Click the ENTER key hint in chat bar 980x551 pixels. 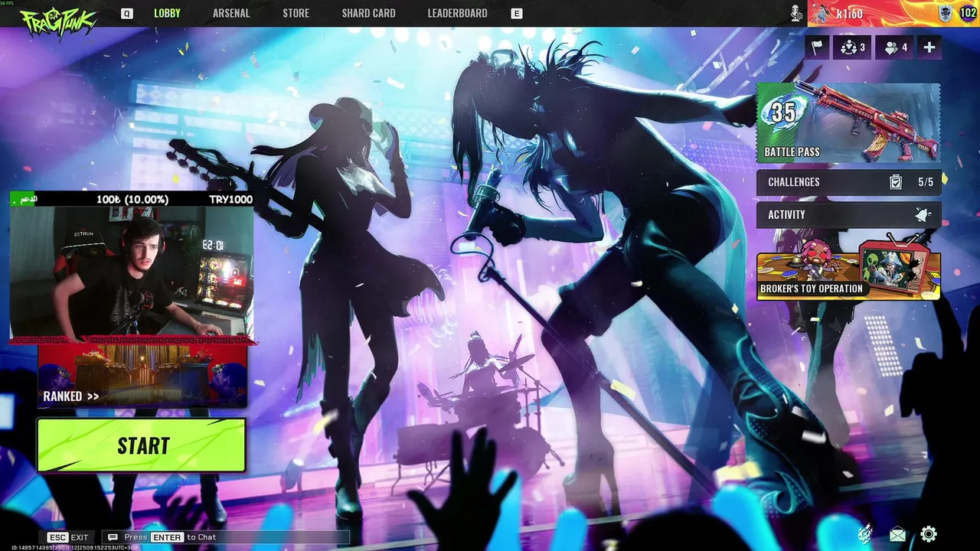(167, 537)
